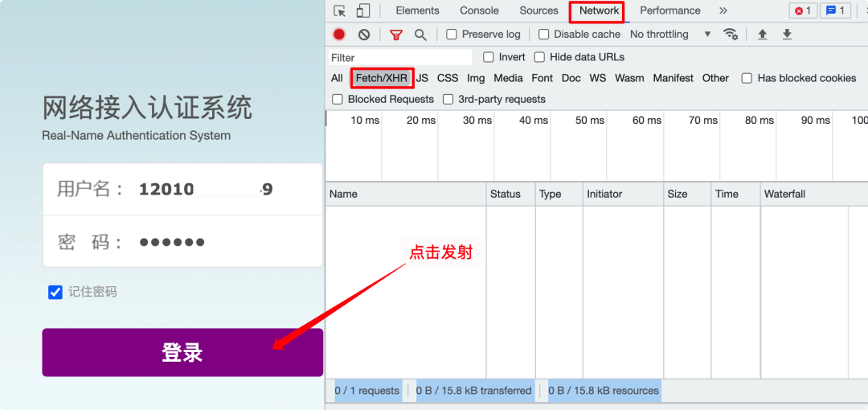Sort by the Status column header
The height and width of the screenshot is (410, 868).
tap(511, 194)
